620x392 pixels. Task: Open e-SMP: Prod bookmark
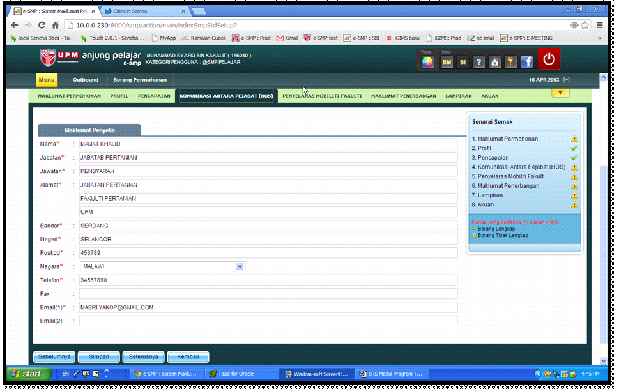point(251,38)
